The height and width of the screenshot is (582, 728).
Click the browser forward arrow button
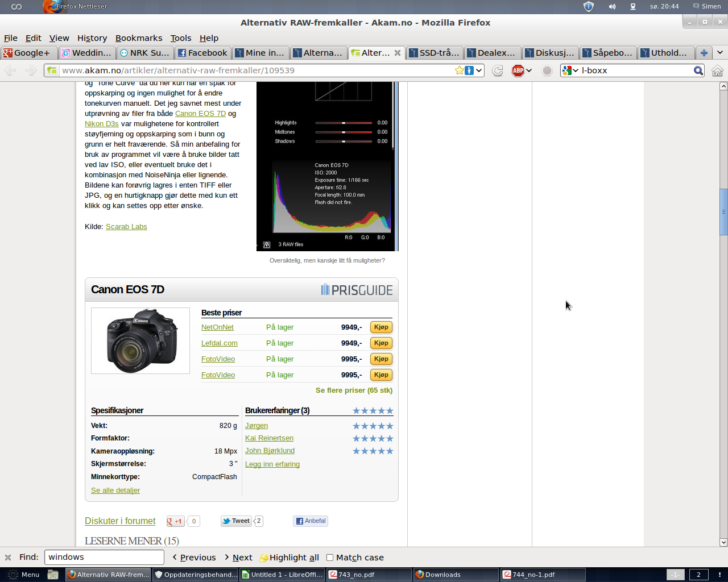[31, 70]
